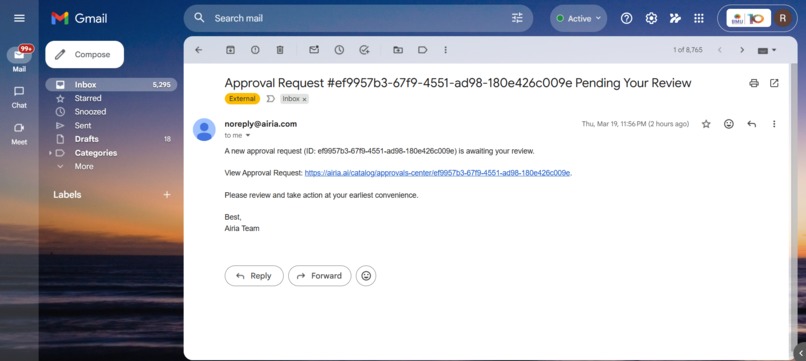Toggle the importance marker next to External

coord(270,99)
